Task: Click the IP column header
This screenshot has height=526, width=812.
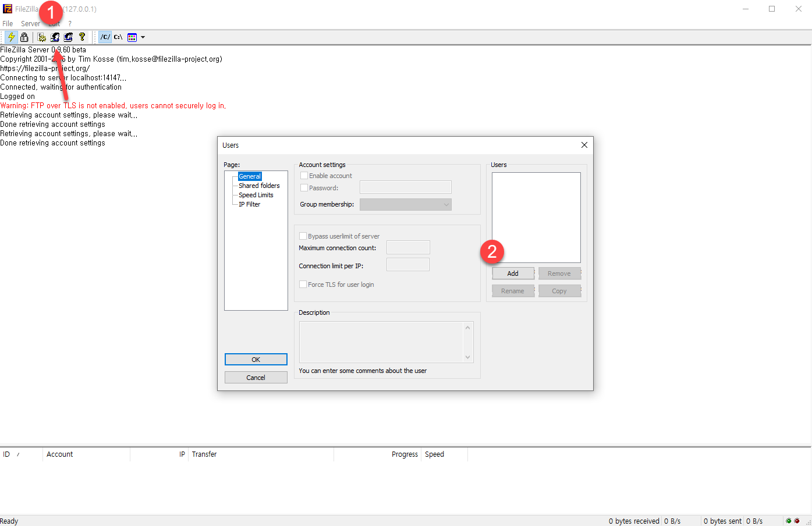Action: [x=159, y=454]
